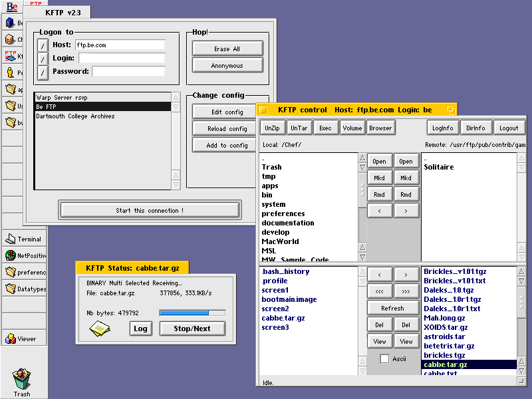The height and width of the screenshot is (399, 532).
Task: Click in the Login input field
Action: click(122, 58)
